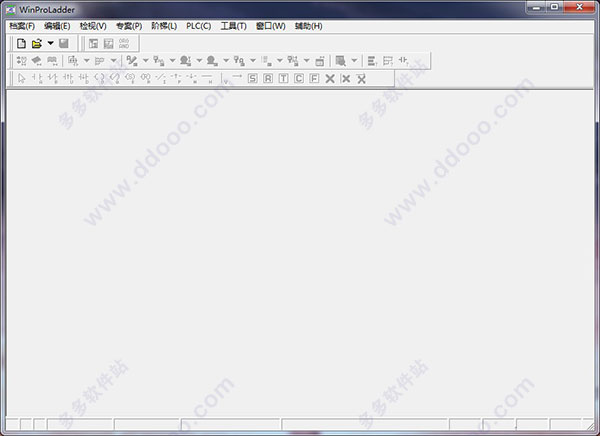Insert the horizontal short line labeled H
The height and width of the screenshot is (436, 600).
pos(207,78)
